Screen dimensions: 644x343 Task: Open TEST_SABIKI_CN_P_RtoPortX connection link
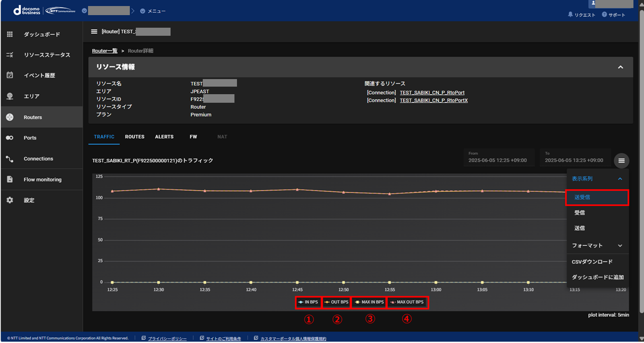[433, 101]
